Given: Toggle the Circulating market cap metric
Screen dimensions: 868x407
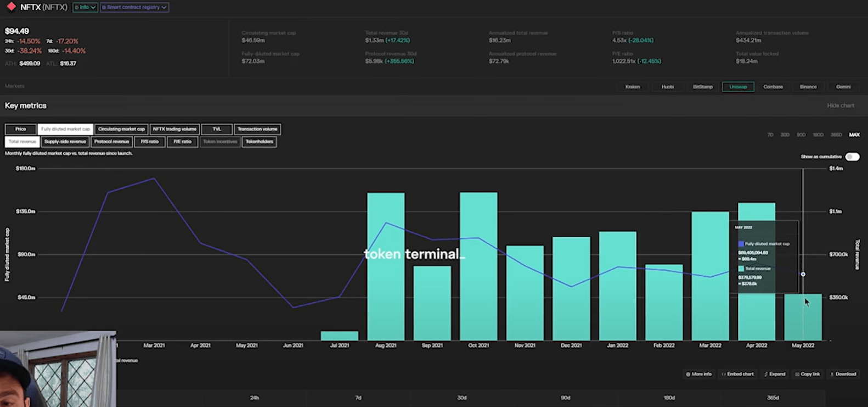Looking at the screenshot, I should (x=121, y=129).
